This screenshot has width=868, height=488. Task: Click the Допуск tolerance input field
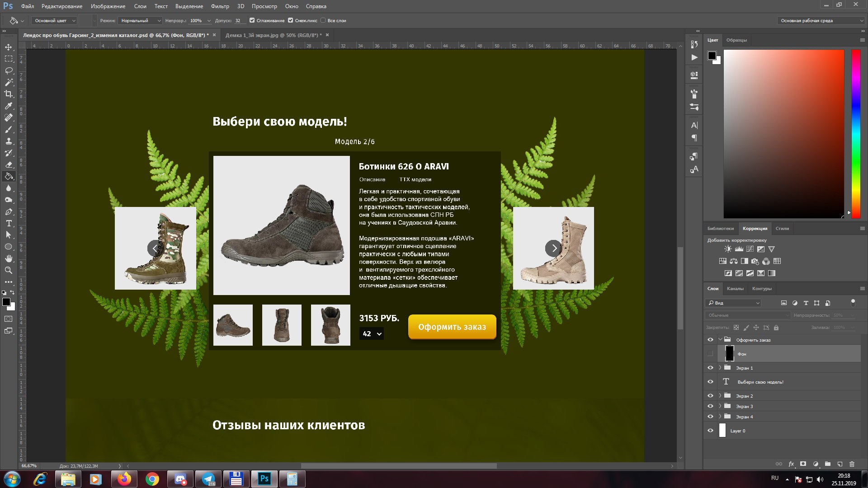240,20
